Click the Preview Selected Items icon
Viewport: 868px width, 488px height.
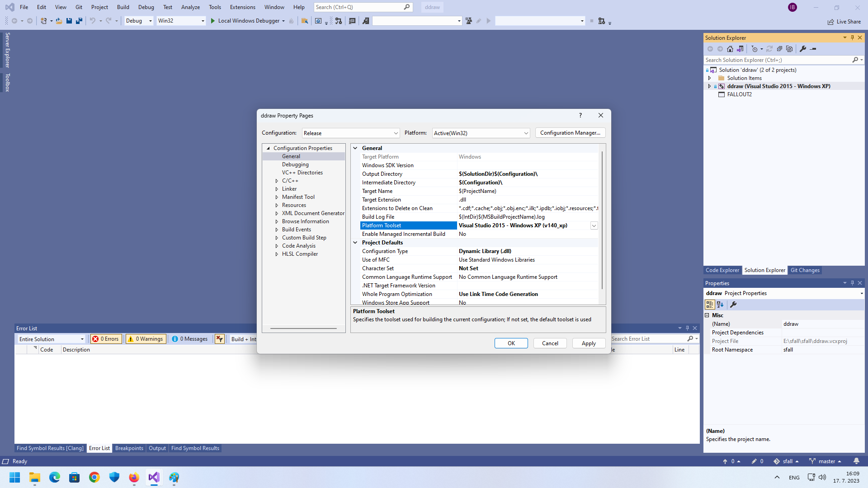813,49
